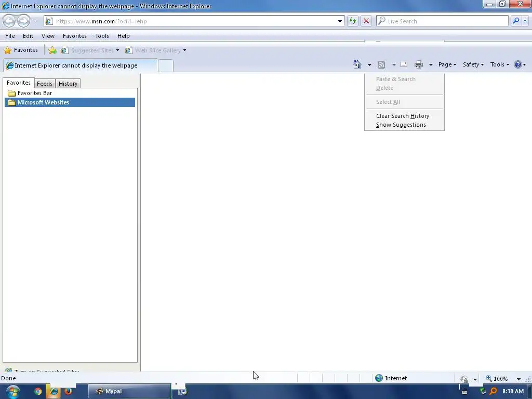Refresh the page with the green arrows icon
The image size is (532, 399).
pyautogui.click(x=353, y=21)
